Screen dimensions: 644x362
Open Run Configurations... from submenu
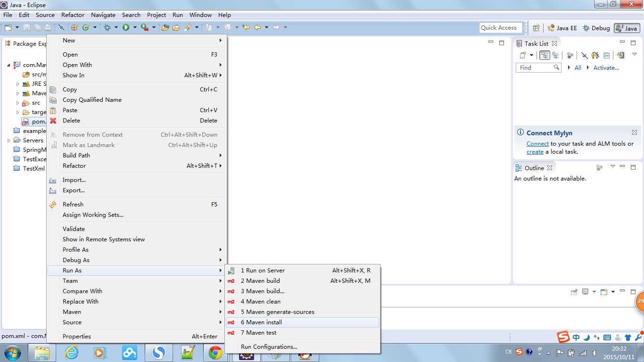[302, 347]
